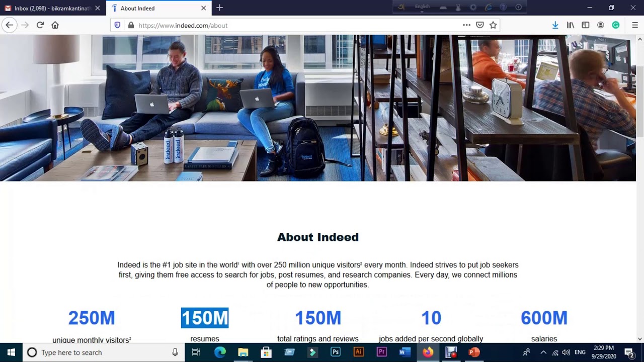The height and width of the screenshot is (362, 644).
Task: Click the 'total ratings and reviews' label
Action: [x=318, y=339]
